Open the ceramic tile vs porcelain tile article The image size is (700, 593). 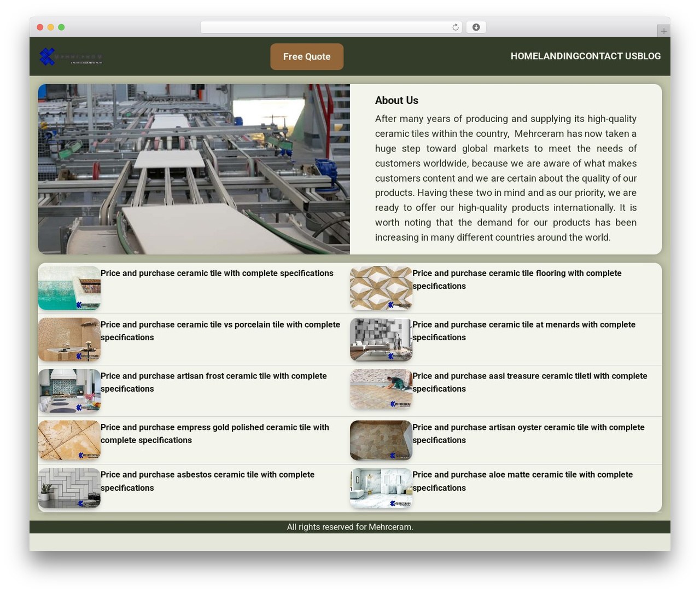220,331
